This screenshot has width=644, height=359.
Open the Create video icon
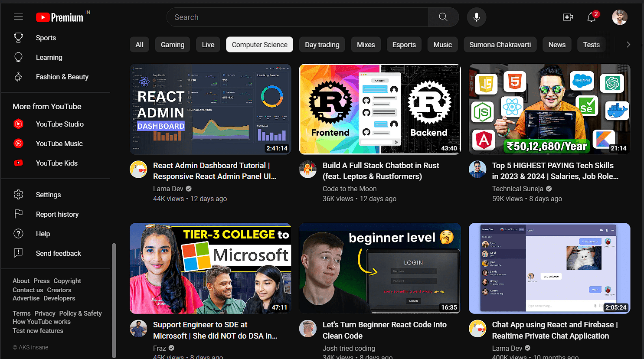pos(568,17)
